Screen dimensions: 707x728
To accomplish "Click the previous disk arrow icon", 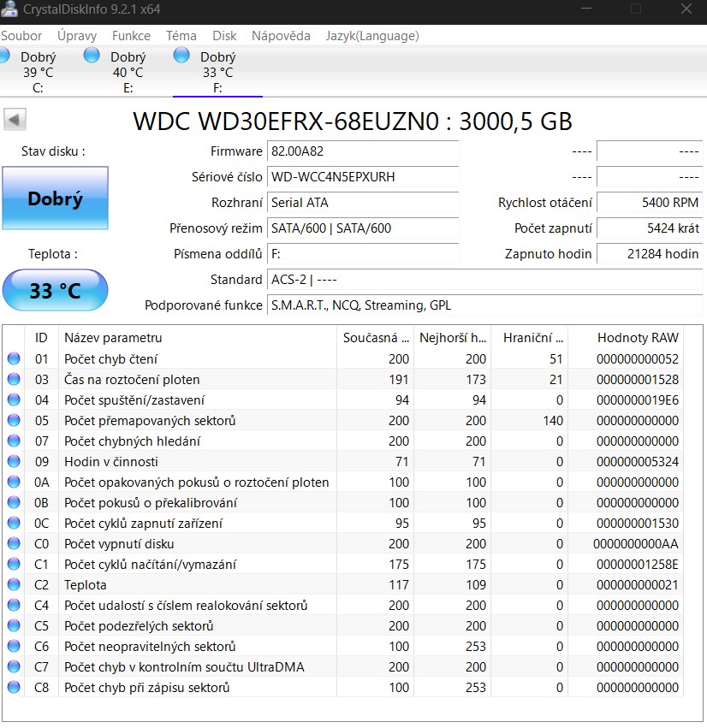I will click(15, 119).
